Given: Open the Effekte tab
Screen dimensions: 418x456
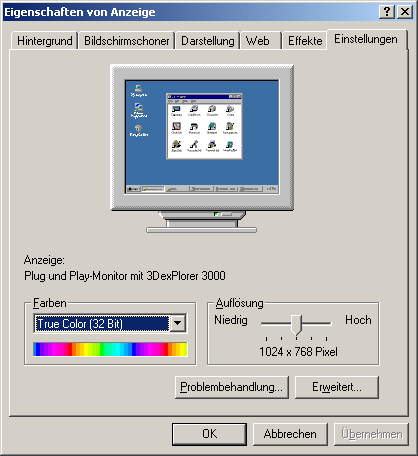Looking at the screenshot, I should tap(305, 41).
